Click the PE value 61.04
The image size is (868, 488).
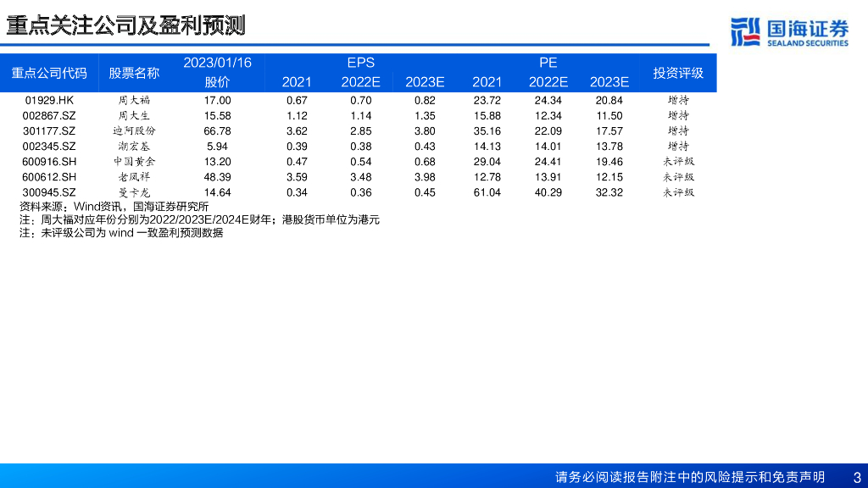tap(487, 193)
